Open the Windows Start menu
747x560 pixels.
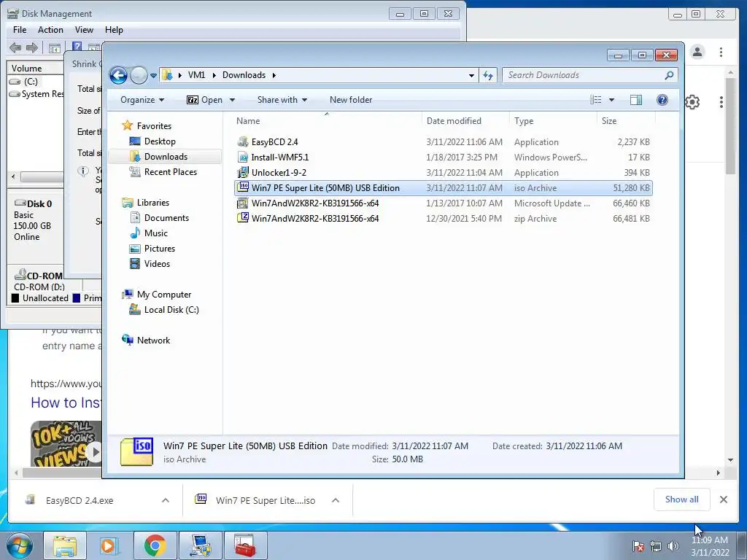point(18,545)
